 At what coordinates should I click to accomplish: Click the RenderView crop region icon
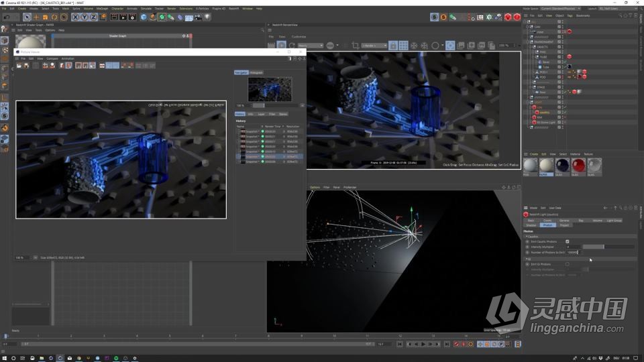[356, 46]
